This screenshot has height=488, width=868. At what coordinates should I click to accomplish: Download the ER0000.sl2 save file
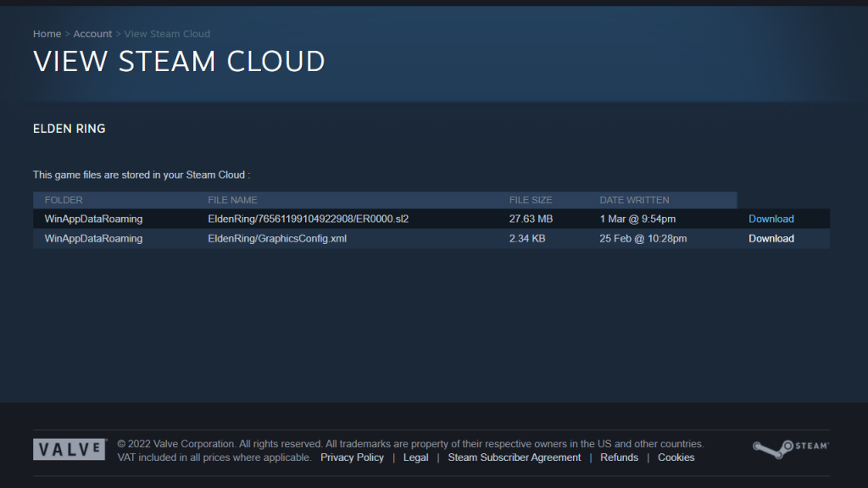771,219
